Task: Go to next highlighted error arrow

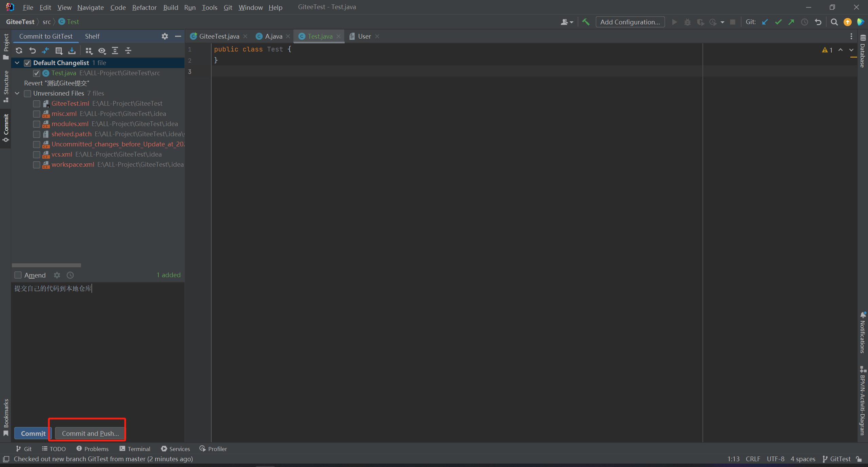Action: (851, 50)
